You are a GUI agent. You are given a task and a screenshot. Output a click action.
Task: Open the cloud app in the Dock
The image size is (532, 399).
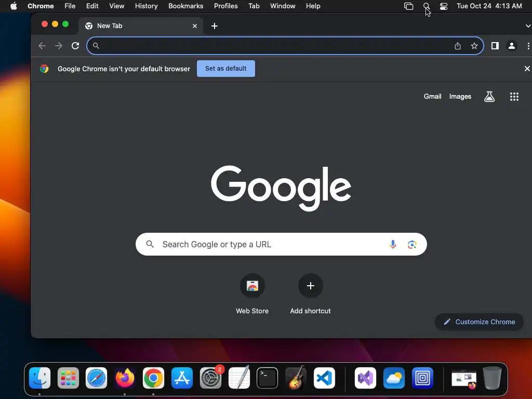click(x=394, y=378)
